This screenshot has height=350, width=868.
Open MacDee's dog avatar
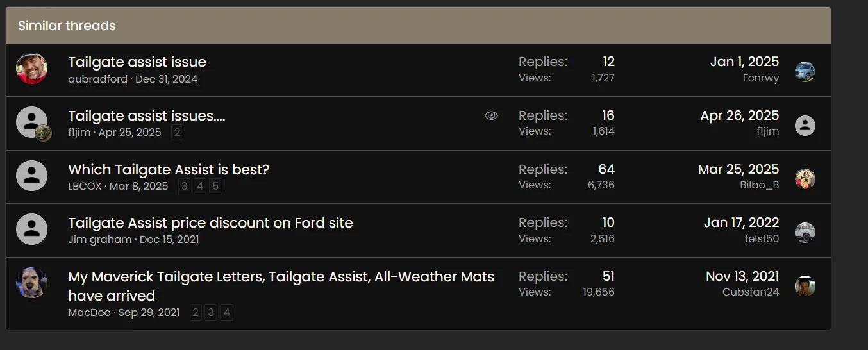(31, 283)
